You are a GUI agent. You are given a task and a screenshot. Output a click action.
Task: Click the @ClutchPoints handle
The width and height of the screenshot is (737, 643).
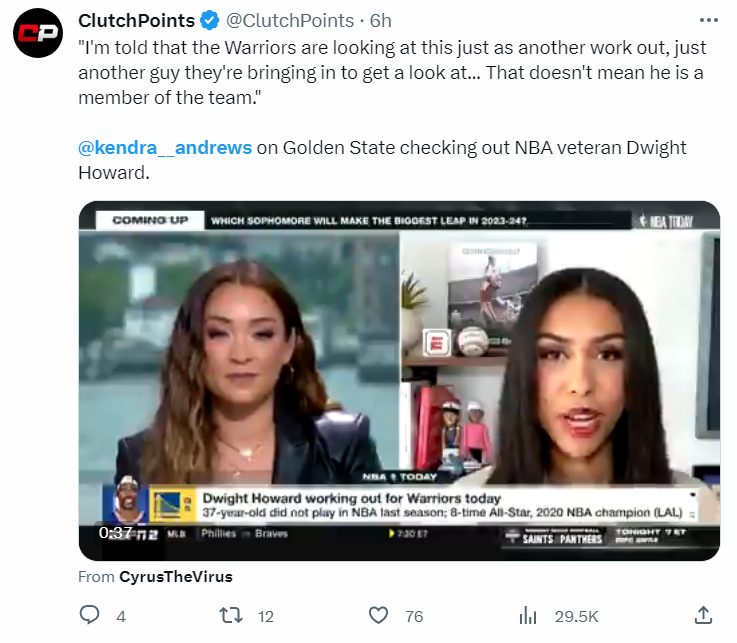(x=289, y=20)
